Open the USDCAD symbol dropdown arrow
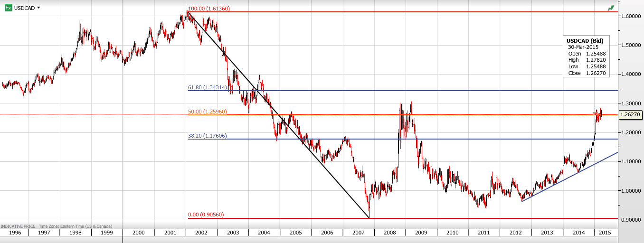This screenshot has width=644, height=243. click(38, 8)
